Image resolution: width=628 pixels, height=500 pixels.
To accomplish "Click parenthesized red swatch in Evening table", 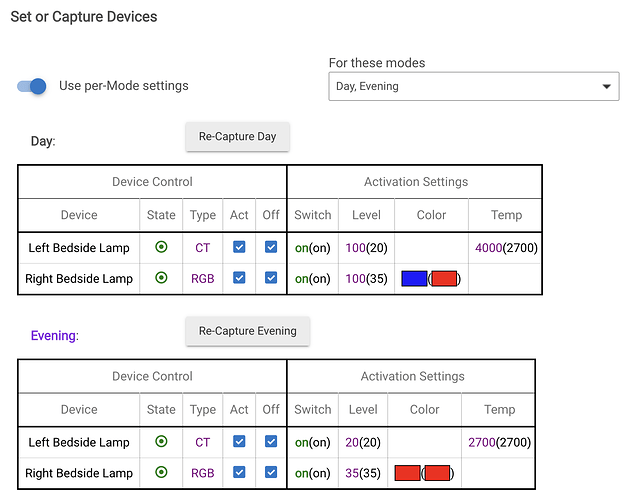I will 437,473.
